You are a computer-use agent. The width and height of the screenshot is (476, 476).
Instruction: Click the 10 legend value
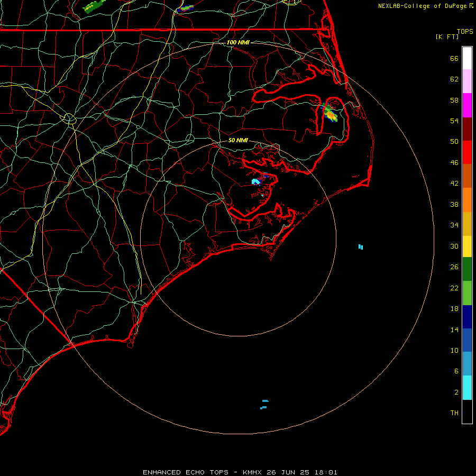tap(454, 351)
